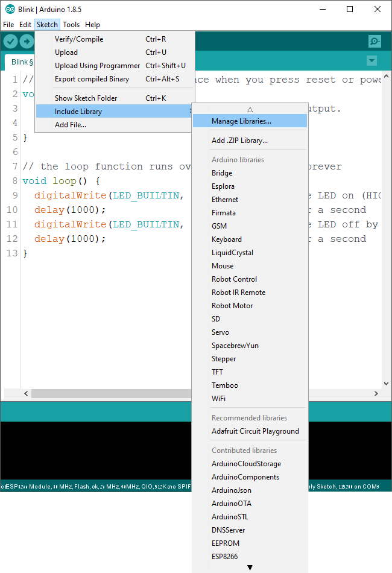
Task: Open the Help menu
Action: tap(92, 25)
